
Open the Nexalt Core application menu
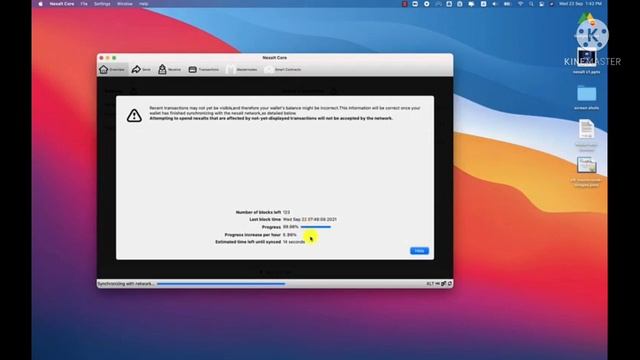point(62,4)
